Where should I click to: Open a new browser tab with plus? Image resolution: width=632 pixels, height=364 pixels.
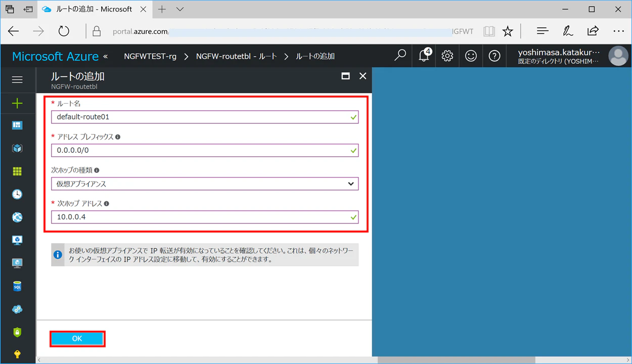tap(162, 9)
